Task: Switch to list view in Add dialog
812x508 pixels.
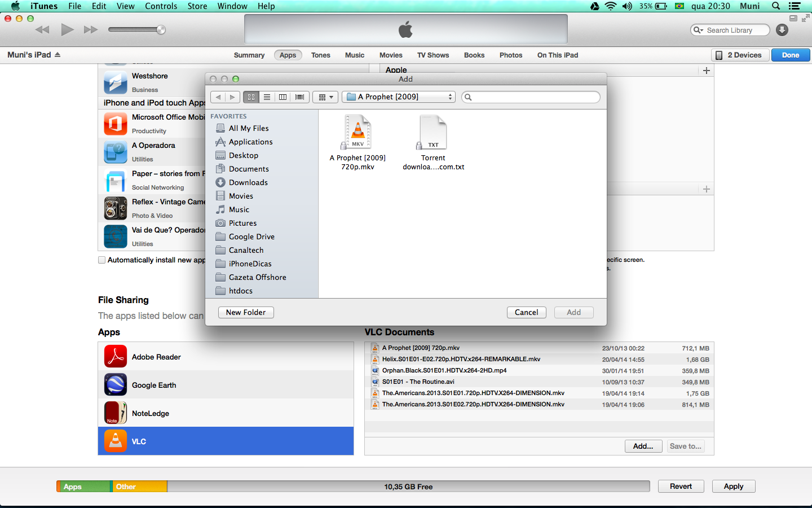Action: pos(267,97)
